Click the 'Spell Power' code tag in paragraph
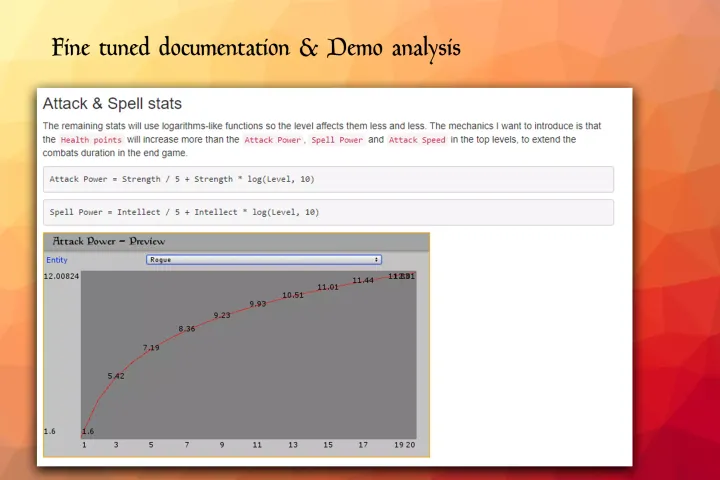 point(337,140)
